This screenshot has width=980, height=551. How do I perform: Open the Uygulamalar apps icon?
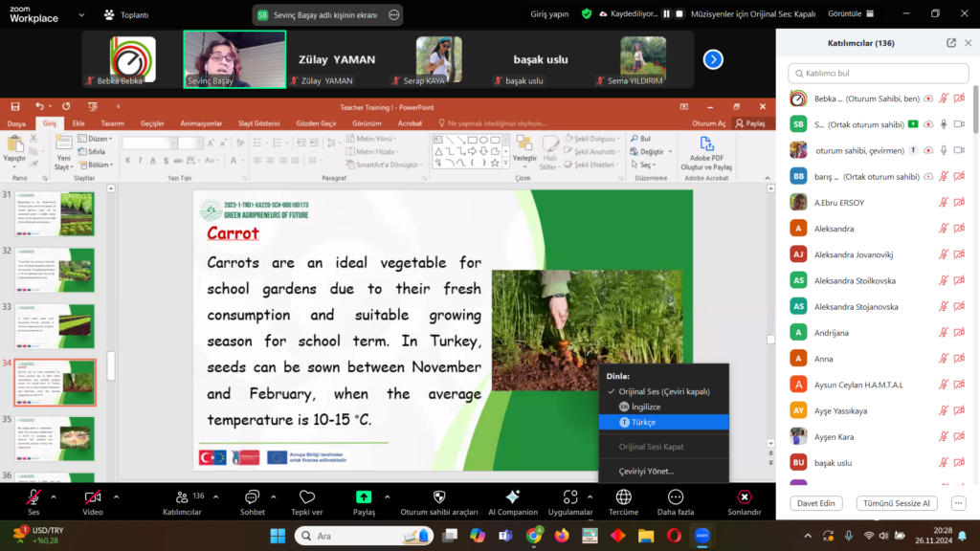coord(570,497)
